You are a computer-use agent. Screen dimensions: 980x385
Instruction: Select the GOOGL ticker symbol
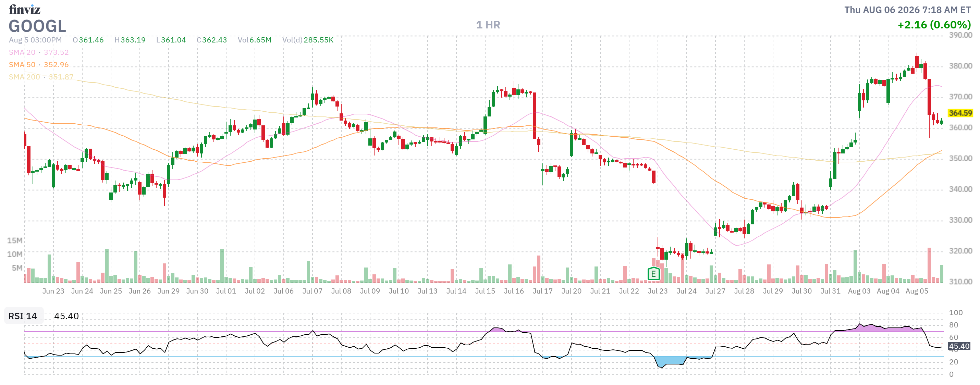click(37, 26)
